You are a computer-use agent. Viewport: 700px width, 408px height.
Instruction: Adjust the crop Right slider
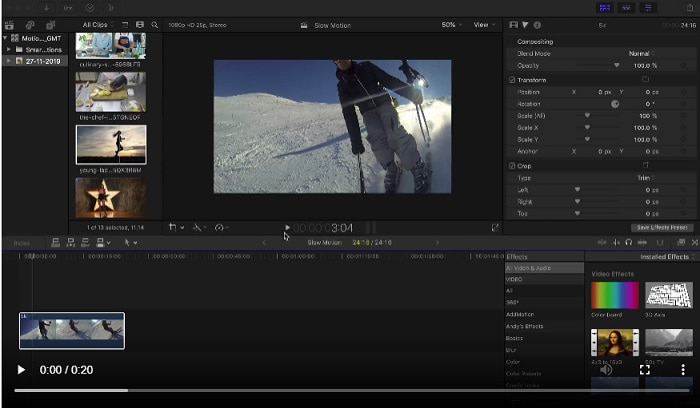point(577,202)
